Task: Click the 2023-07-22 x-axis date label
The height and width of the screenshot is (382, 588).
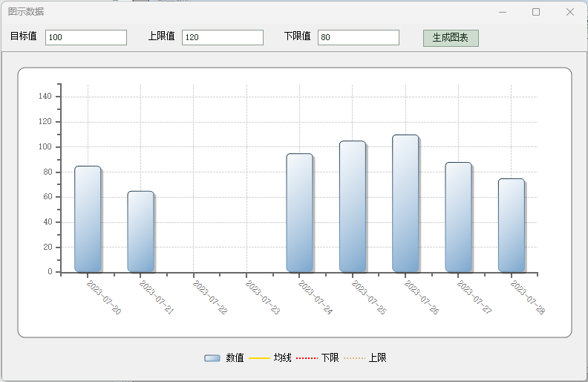Action: tap(210, 297)
